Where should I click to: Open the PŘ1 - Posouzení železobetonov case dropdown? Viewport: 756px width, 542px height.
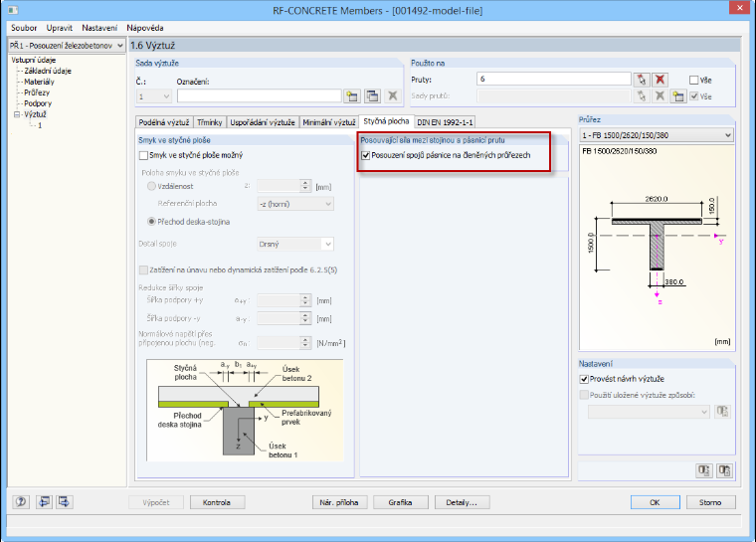[x=67, y=46]
